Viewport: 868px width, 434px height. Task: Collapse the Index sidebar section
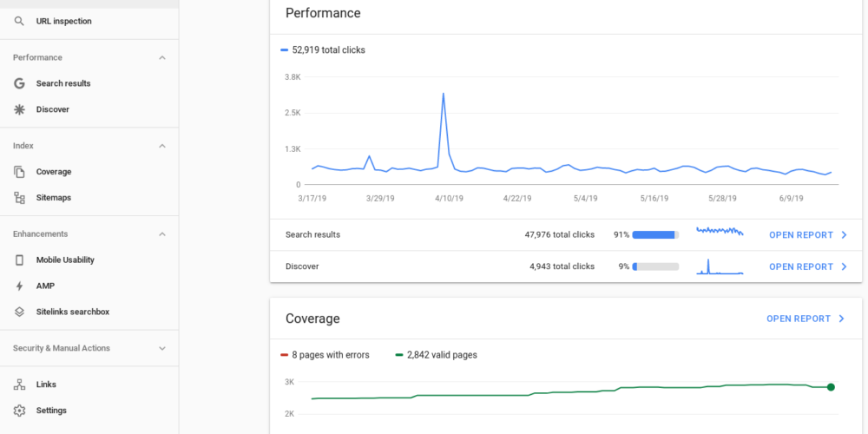tap(162, 146)
